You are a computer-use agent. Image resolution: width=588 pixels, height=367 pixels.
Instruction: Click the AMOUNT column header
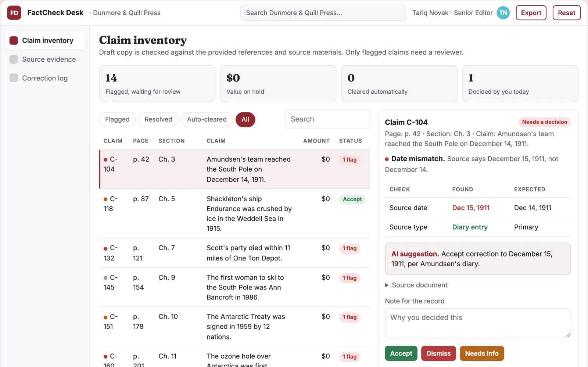(x=316, y=141)
